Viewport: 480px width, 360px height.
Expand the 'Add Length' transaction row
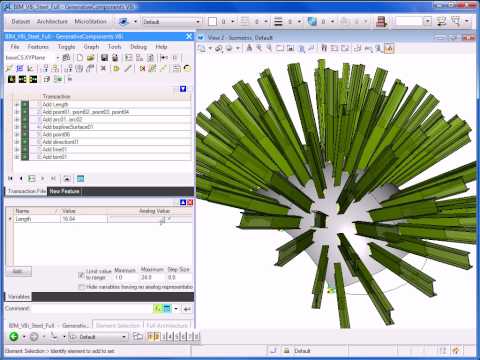[x=17, y=104]
